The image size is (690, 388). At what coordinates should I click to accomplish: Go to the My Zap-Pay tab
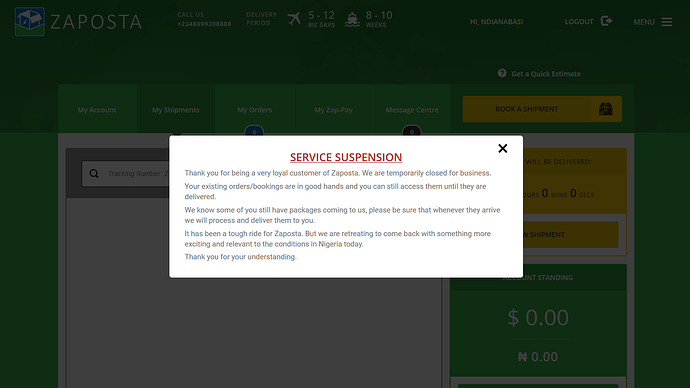point(333,110)
